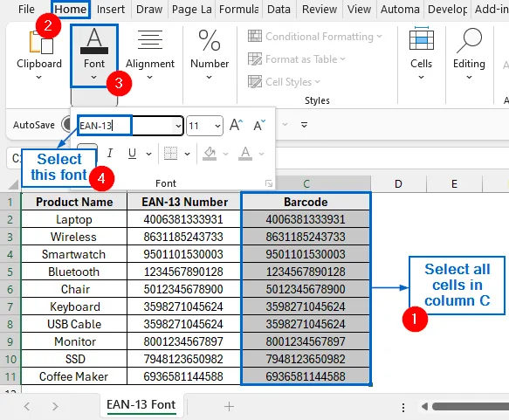Click the Font Color A icon
This screenshot has width=509, height=420.
tap(245, 153)
